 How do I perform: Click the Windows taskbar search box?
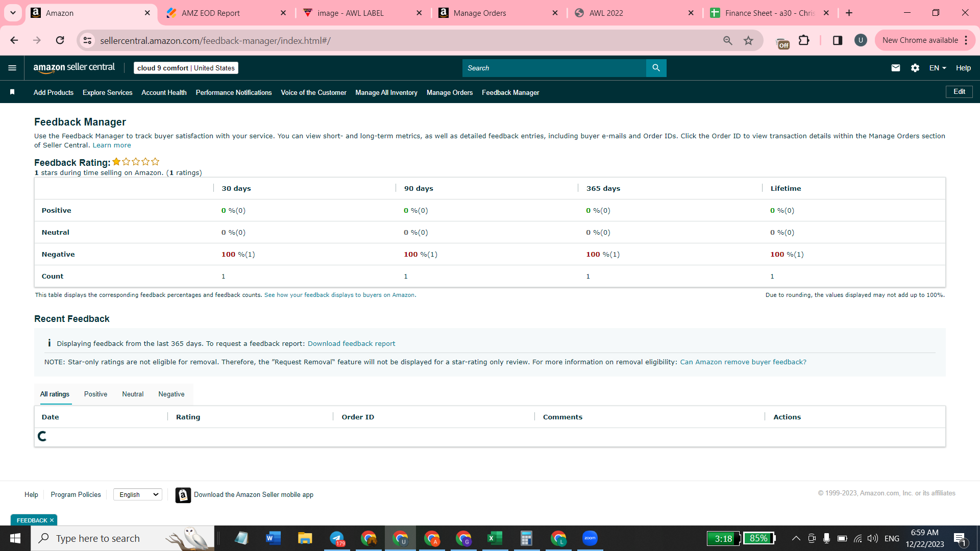(x=122, y=538)
